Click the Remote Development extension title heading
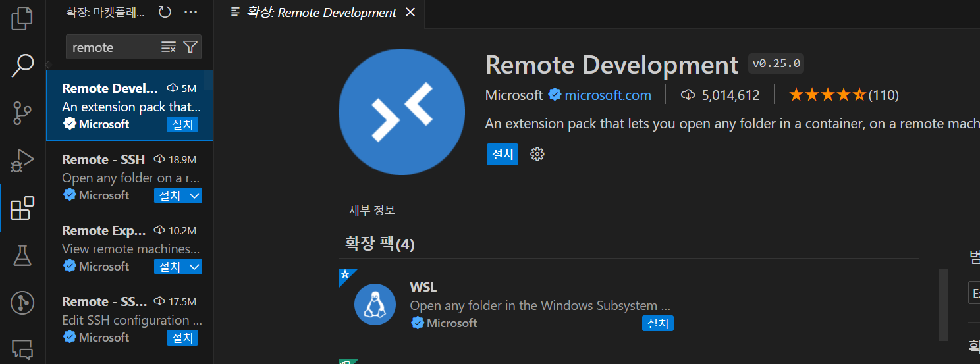 [x=612, y=65]
